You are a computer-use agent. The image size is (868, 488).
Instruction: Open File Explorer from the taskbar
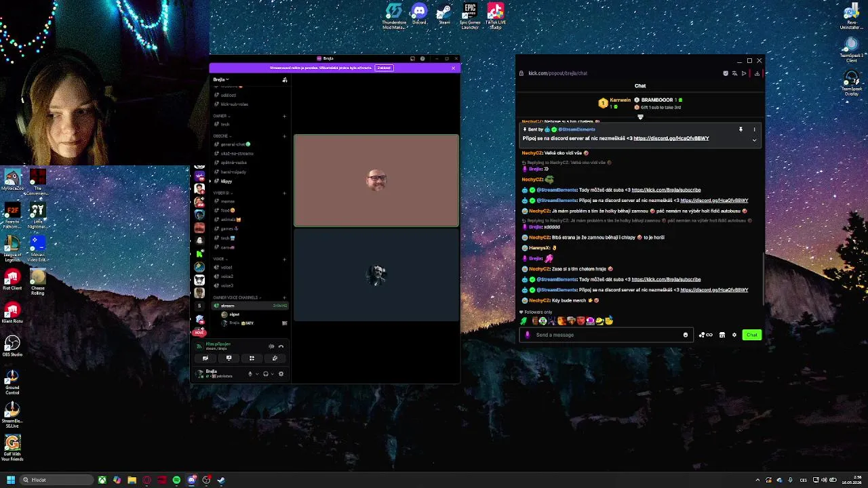(x=132, y=480)
